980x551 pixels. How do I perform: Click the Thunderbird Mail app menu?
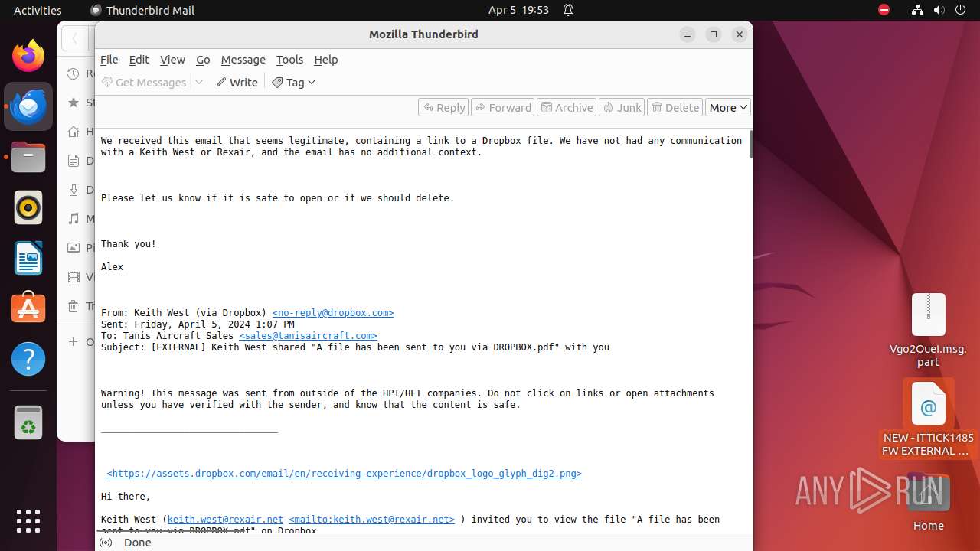(x=142, y=10)
